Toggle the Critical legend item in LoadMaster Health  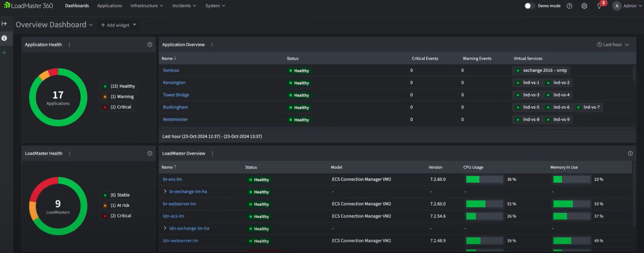pyautogui.click(x=120, y=216)
